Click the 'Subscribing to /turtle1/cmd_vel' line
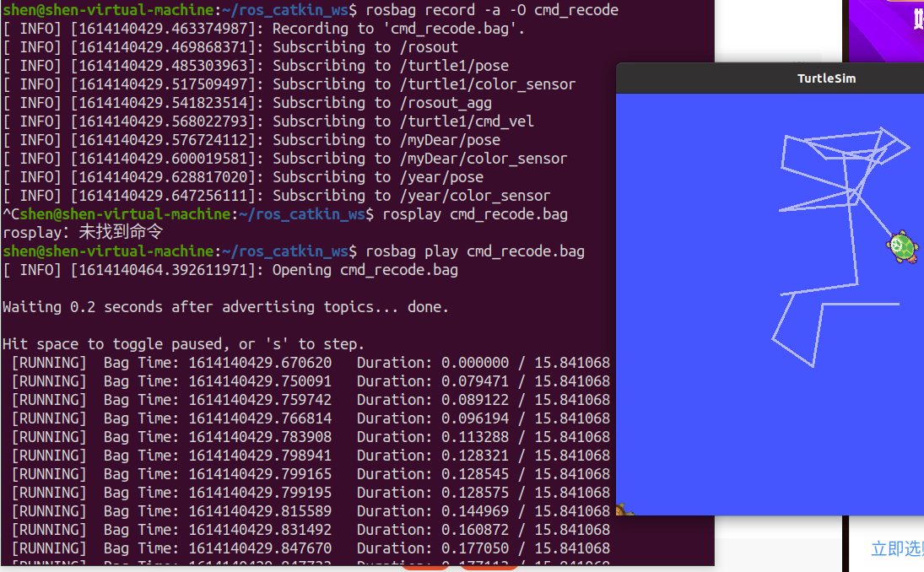 point(403,121)
